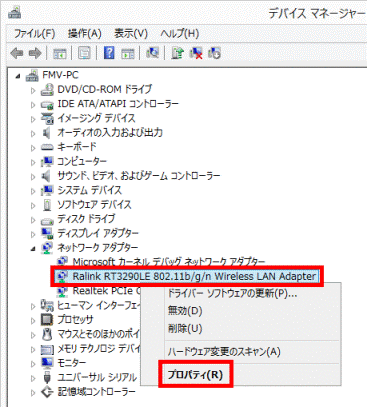Click the オーディオの入力および出力 speaker icon
367x407 pixels.
[x=47, y=133]
